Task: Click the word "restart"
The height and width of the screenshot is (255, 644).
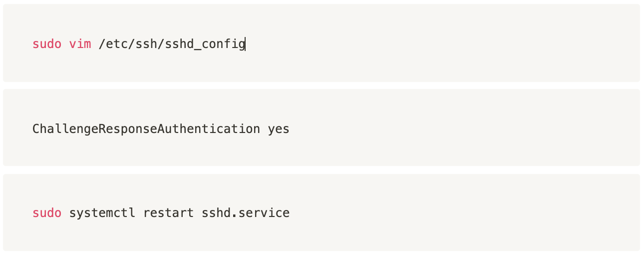Action: tap(168, 213)
